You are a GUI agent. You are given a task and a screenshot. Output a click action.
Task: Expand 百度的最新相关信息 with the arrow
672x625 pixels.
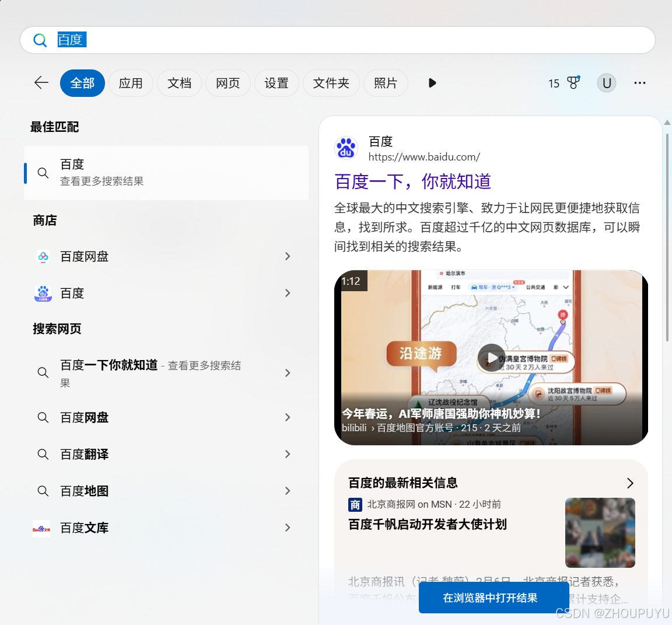pos(630,483)
